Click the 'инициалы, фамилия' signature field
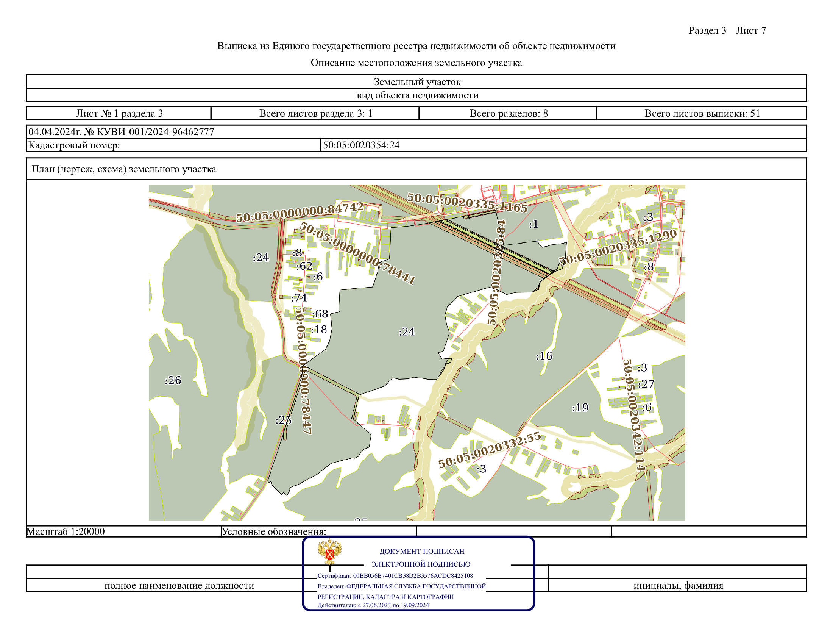 pyautogui.click(x=678, y=585)
